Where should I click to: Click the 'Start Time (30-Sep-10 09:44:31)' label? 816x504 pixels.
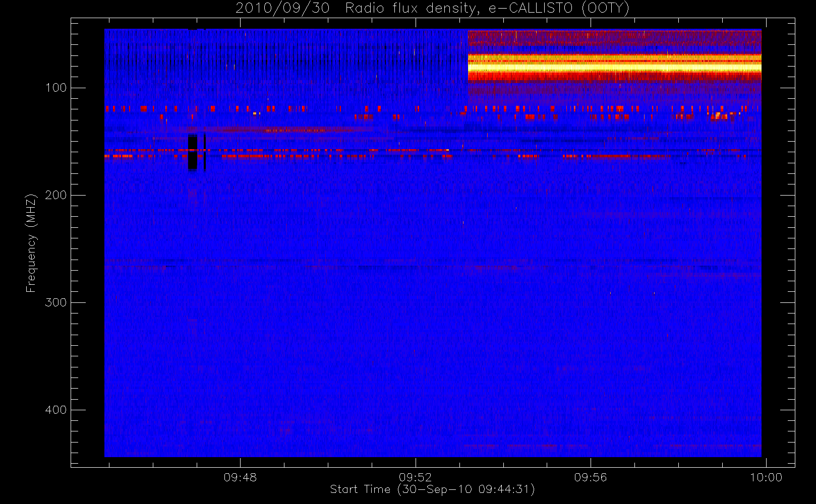432,489
